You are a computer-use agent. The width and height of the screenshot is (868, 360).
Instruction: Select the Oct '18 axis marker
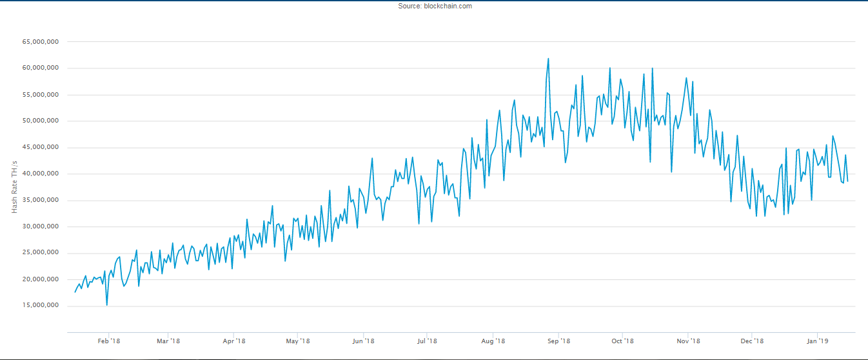(622, 341)
